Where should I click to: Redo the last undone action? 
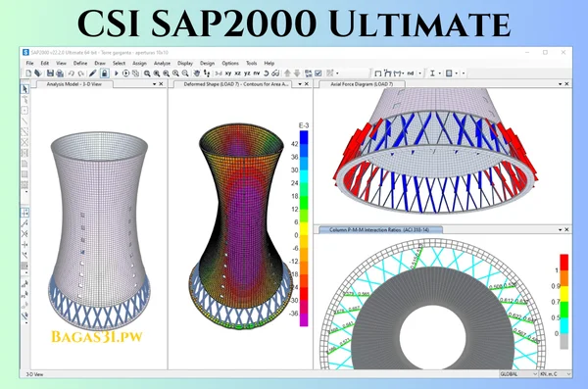click(x=80, y=73)
